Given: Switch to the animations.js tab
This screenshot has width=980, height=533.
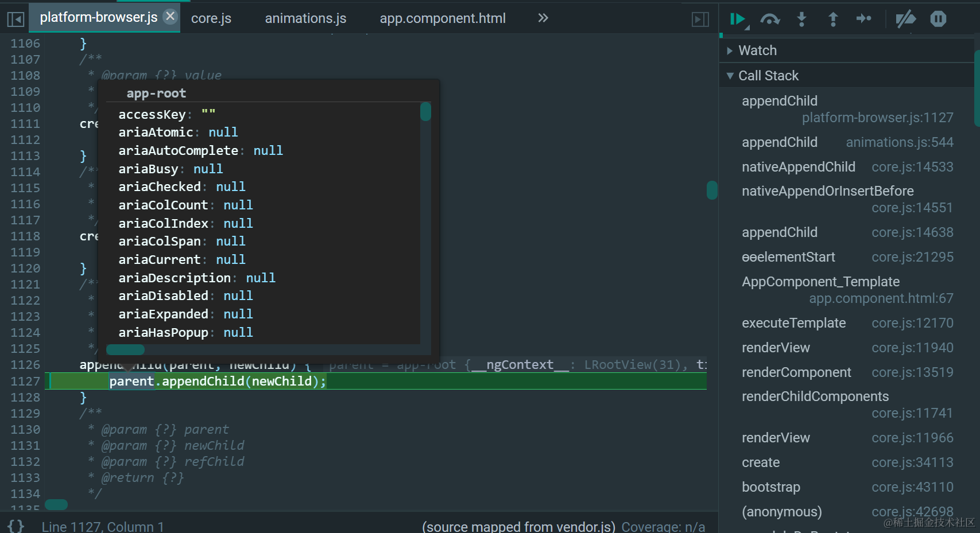Looking at the screenshot, I should click(305, 18).
